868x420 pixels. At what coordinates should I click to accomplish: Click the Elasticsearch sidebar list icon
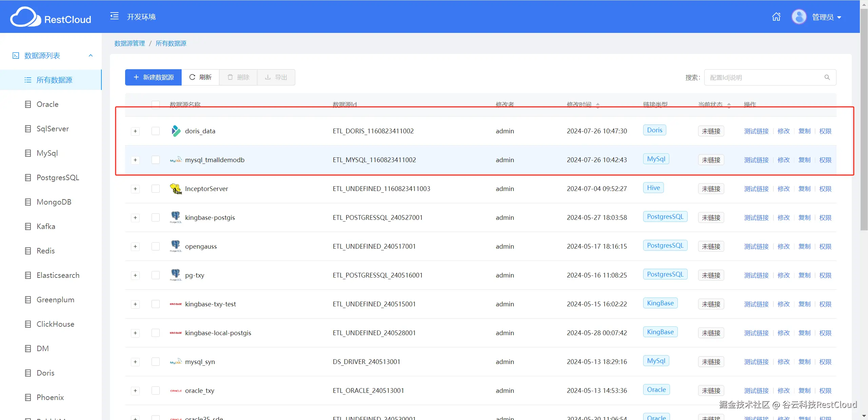tap(28, 275)
